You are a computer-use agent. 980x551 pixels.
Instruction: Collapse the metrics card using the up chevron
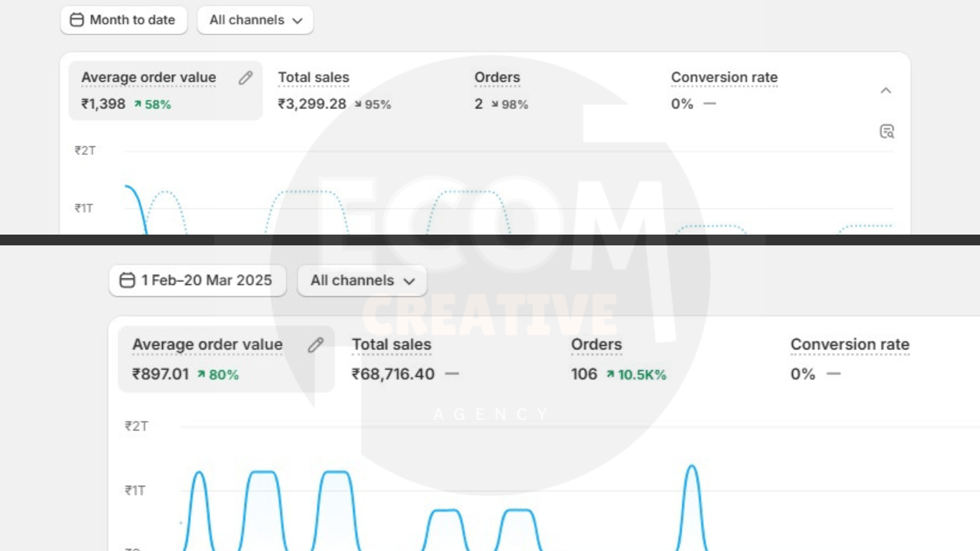click(886, 90)
